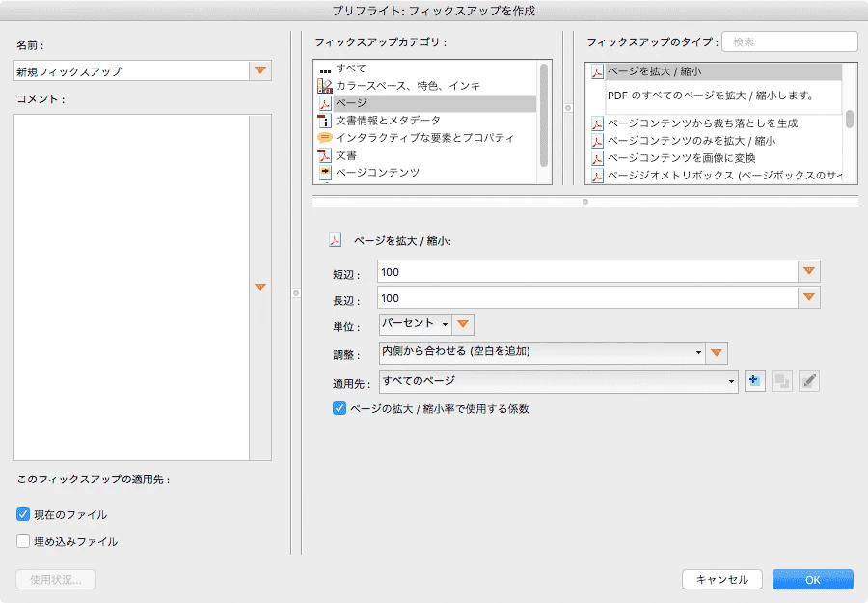This screenshot has width=868, height=603.
Task: Click the splitter handle right of コメント panel
Action: tap(296, 293)
